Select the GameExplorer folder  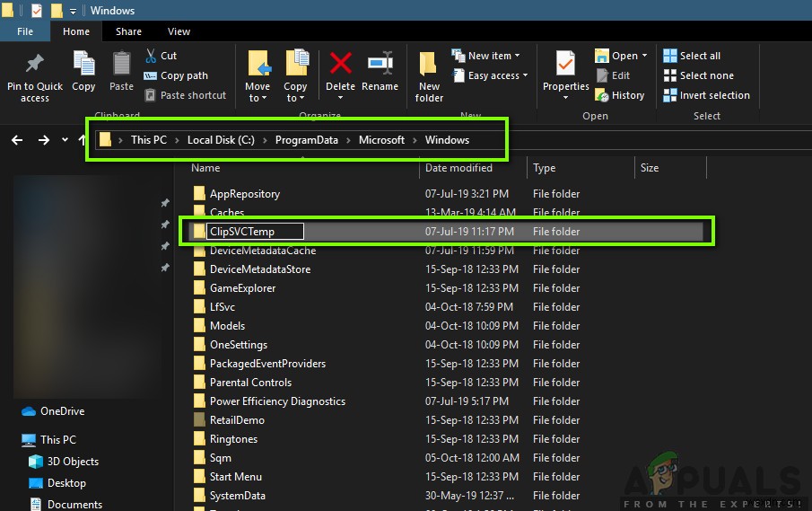(x=242, y=288)
